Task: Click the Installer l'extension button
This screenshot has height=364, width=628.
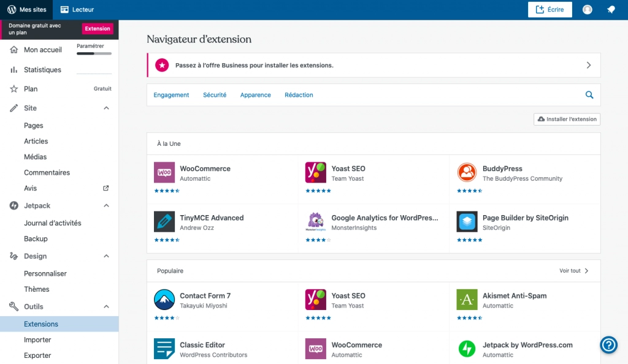Action: click(x=567, y=119)
